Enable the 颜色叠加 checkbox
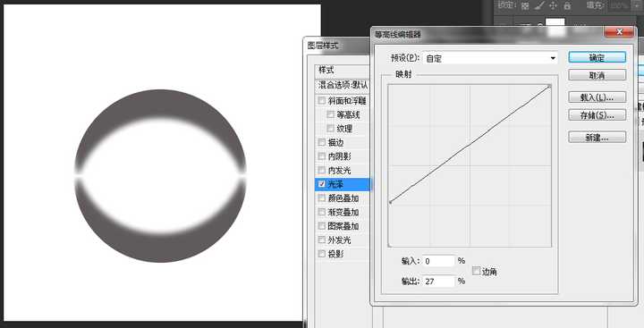 click(x=321, y=198)
